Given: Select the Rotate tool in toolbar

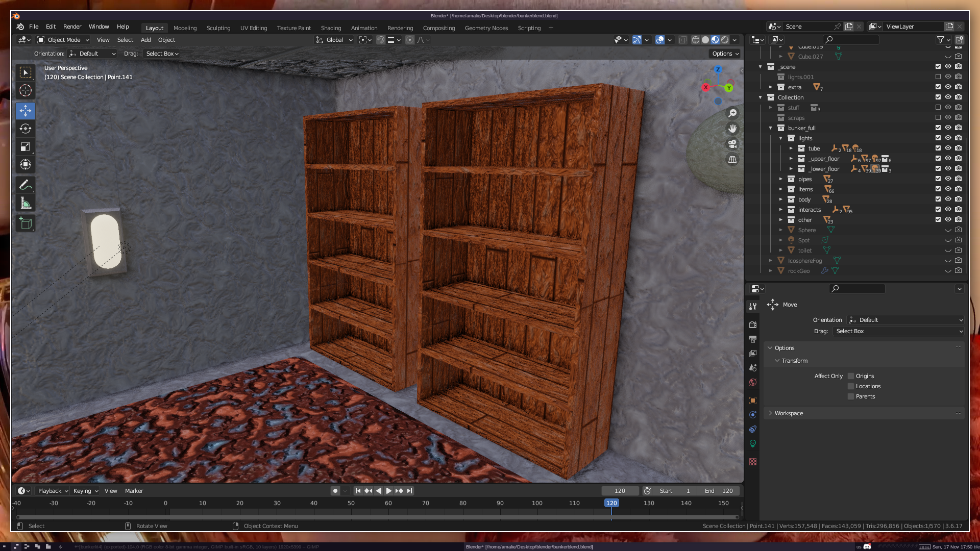Looking at the screenshot, I should click(26, 129).
